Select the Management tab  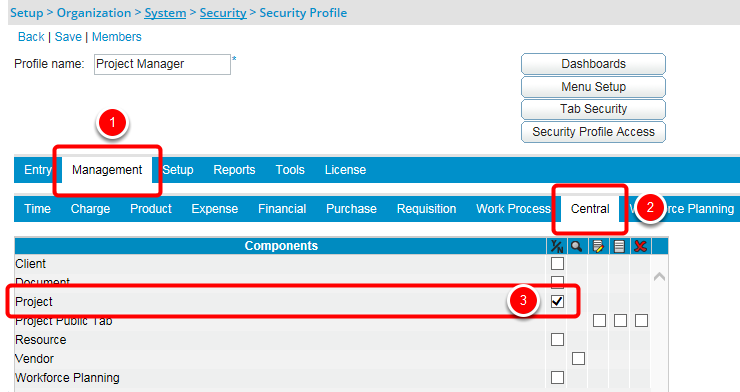107,170
